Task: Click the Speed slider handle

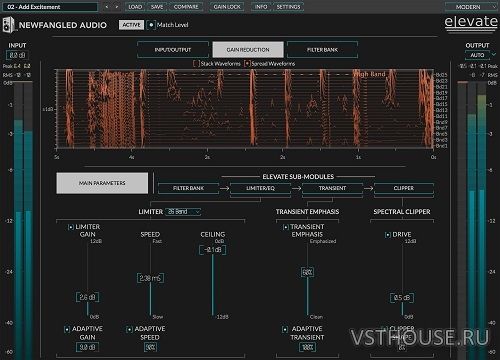Action: [150, 278]
